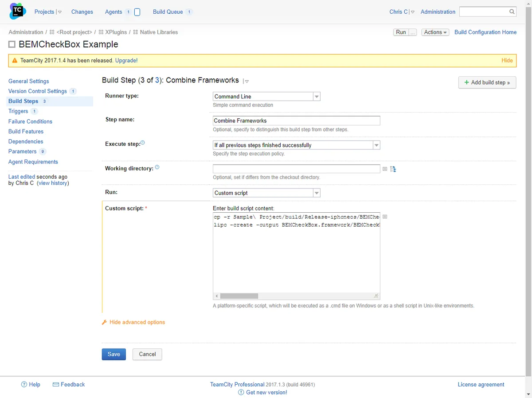Click the parameter list icon beside Working directory field
Screen dimensions: 532x398
(385, 169)
